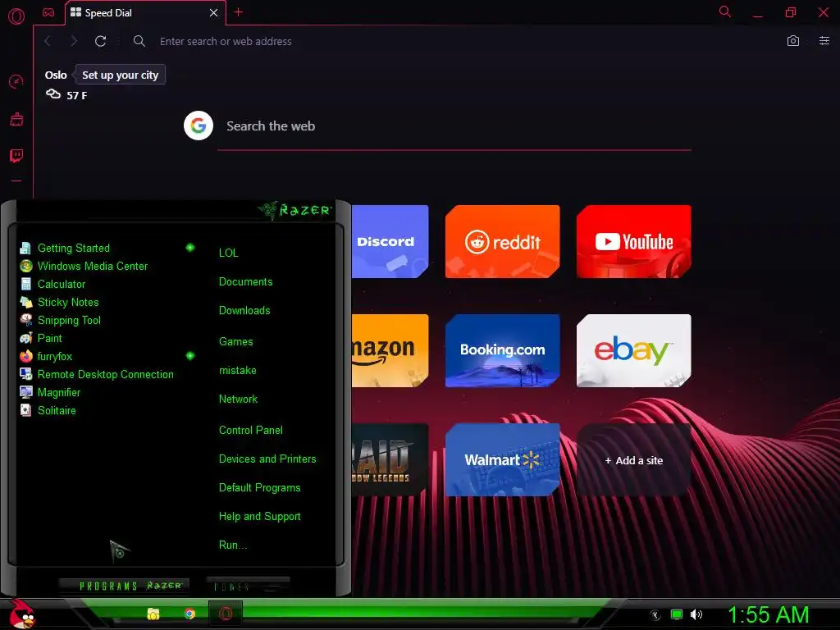Open Default Programs
The height and width of the screenshot is (630, 840).
[x=259, y=488]
